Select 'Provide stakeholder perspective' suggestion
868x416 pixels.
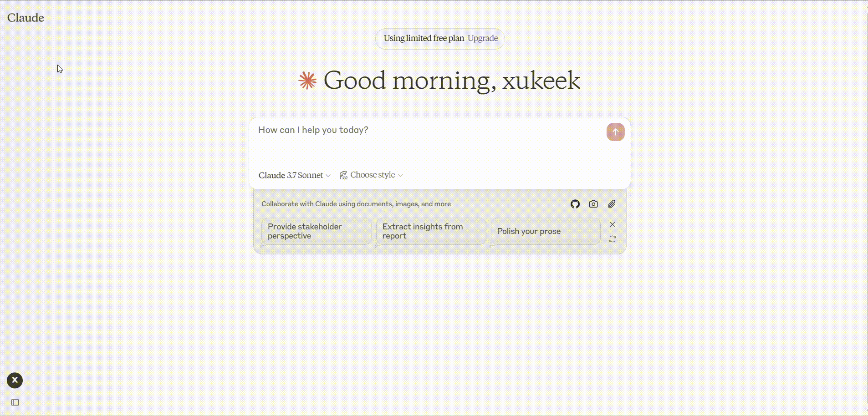pyautogui.click(x=317, y=231)
